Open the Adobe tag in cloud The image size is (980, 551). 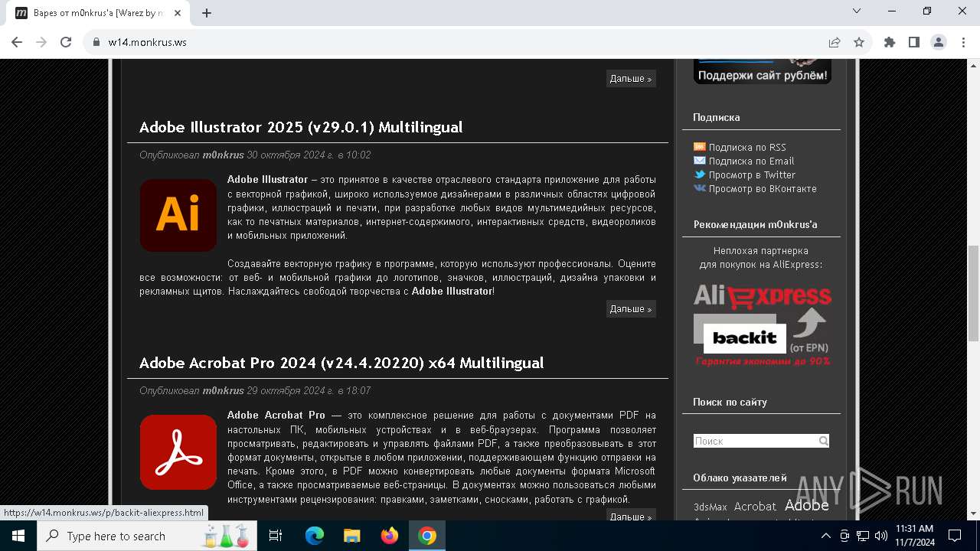[807, 505]
